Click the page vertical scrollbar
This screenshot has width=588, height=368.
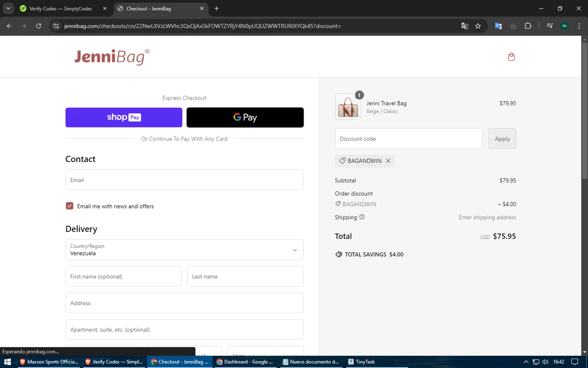[x=584, y=111]
